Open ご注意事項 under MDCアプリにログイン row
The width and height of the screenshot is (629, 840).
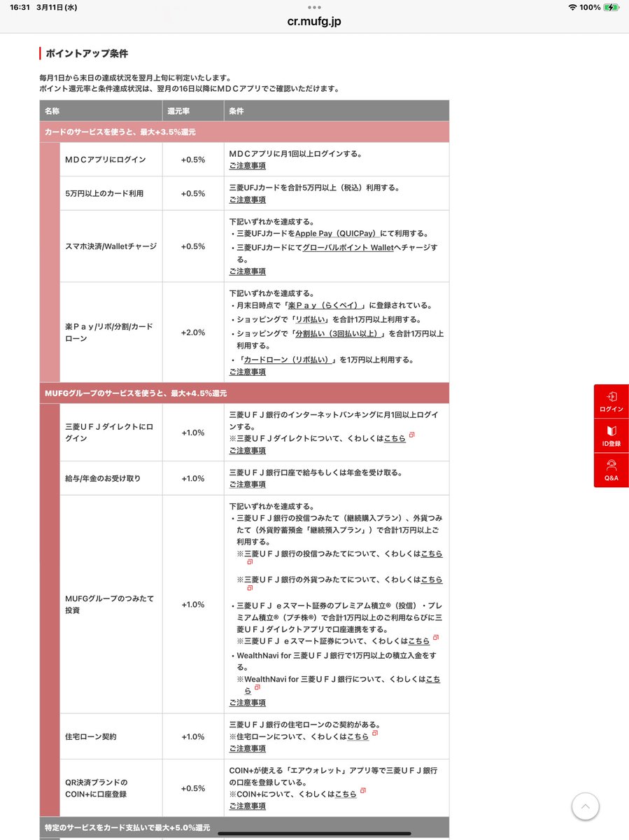[248, 166]
